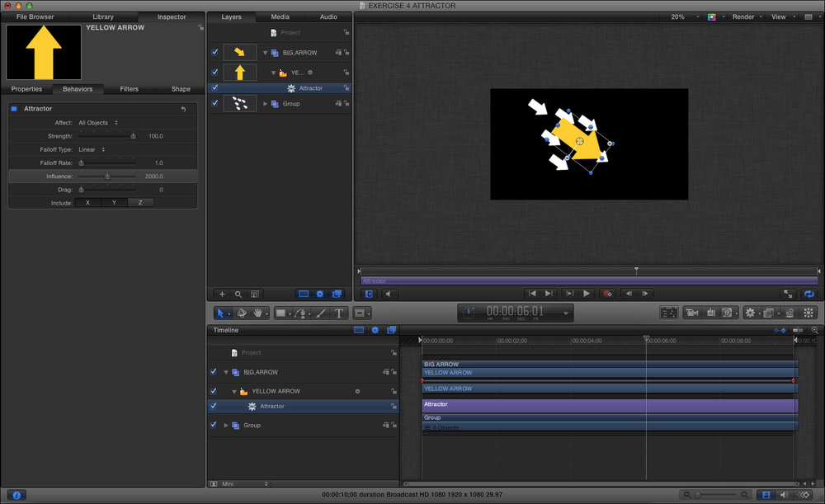Open the Render menu in canvas
The height and width of the screenshot is (504, 825).
point(746,16)
